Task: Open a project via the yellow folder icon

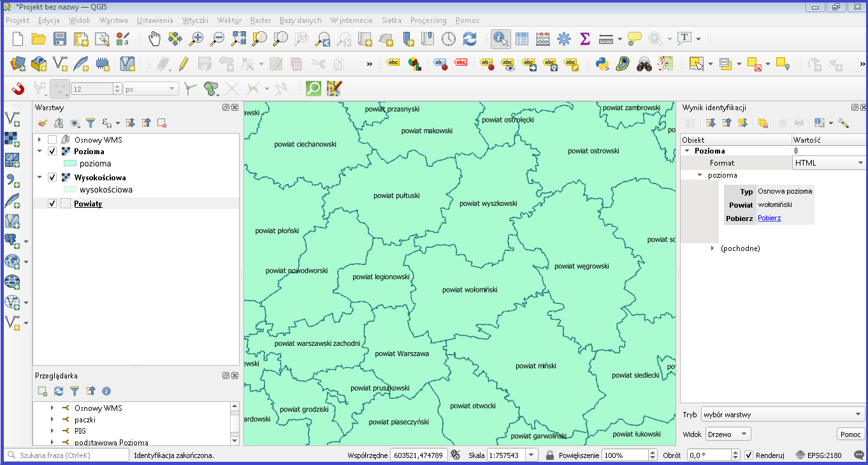Action: pos(38,39)
